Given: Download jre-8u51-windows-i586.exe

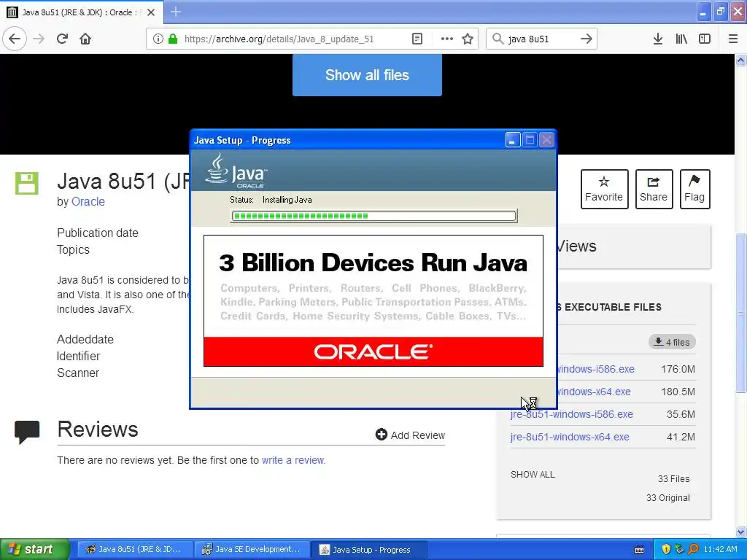Looking at the screenshot, I should point(572,414).
